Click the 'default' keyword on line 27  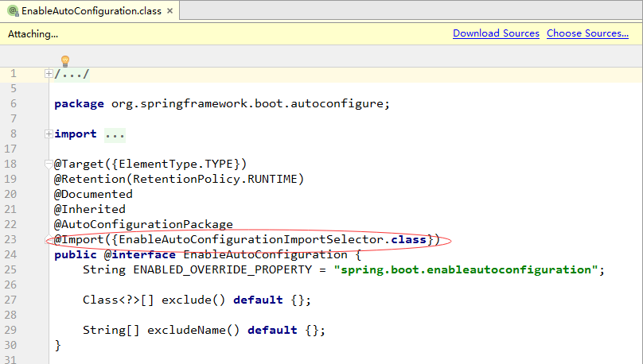tap(258, 300)
